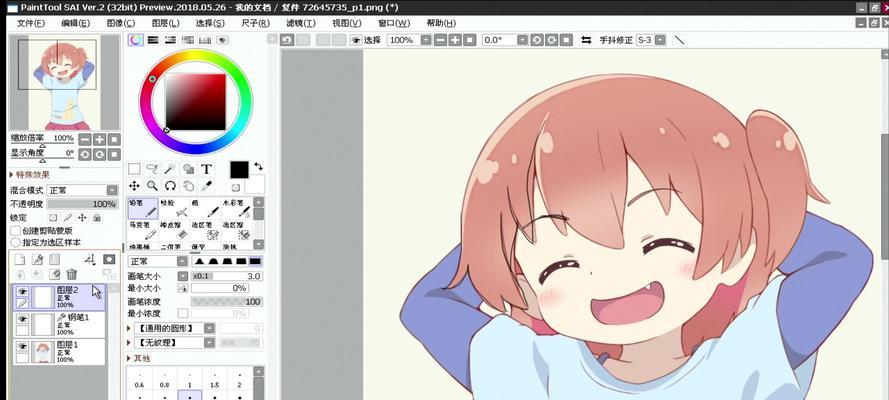This screenshot has width=889, height=400.
Task: Reset the navigator zoom with the square button
Action: (x=115, y=139)
